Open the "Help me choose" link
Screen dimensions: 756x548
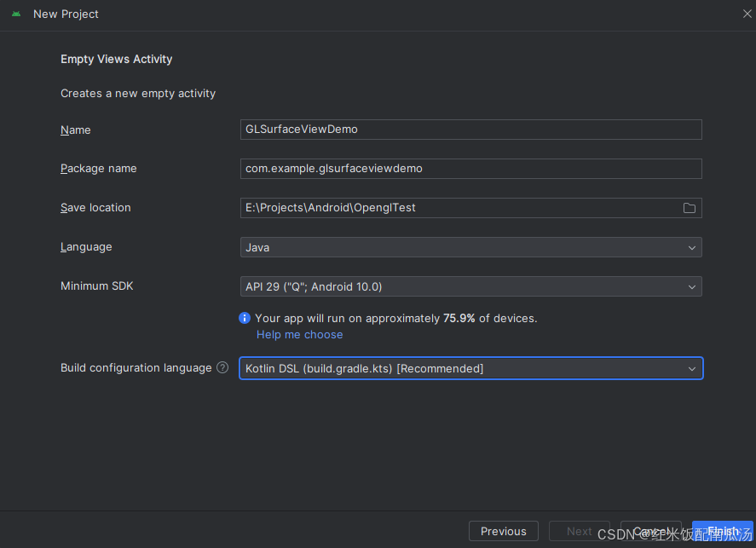click(x=299, y=335)
